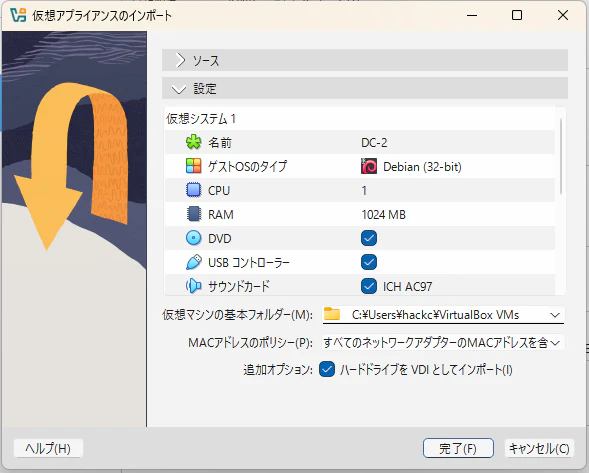This screenshot has width=589, height=473.
Task: Click the 完了(F) button
Action: (x=458, y=448)
